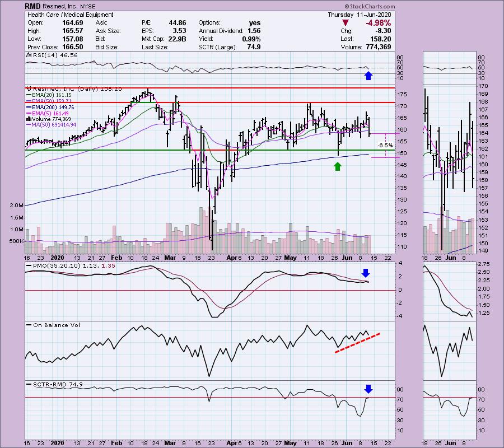Click the red down-triangle change indicator
The height and width of the screenshot is (448, 504).
(x=345, y=23)
